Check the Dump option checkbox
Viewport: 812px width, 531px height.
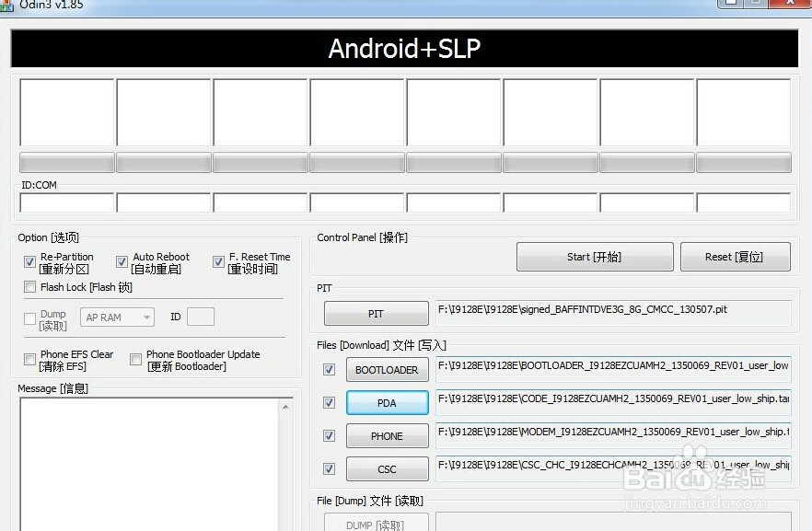(30, 317)
